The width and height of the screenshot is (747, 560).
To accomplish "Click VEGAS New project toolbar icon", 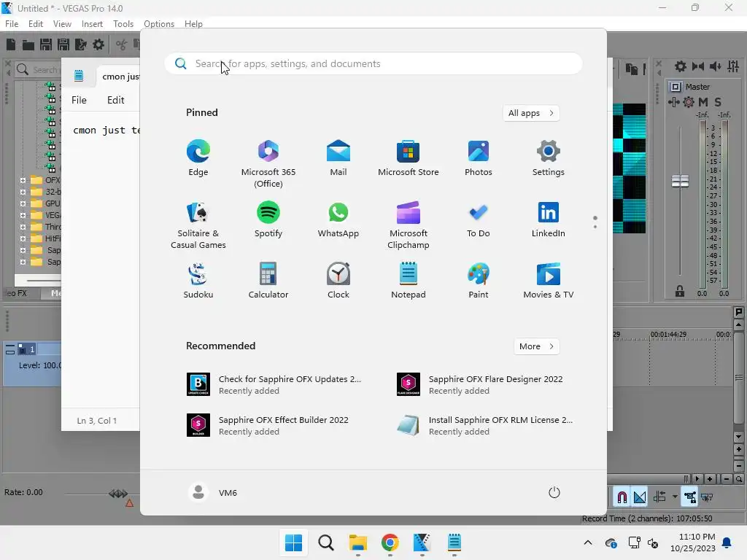I will pos(11,44).
